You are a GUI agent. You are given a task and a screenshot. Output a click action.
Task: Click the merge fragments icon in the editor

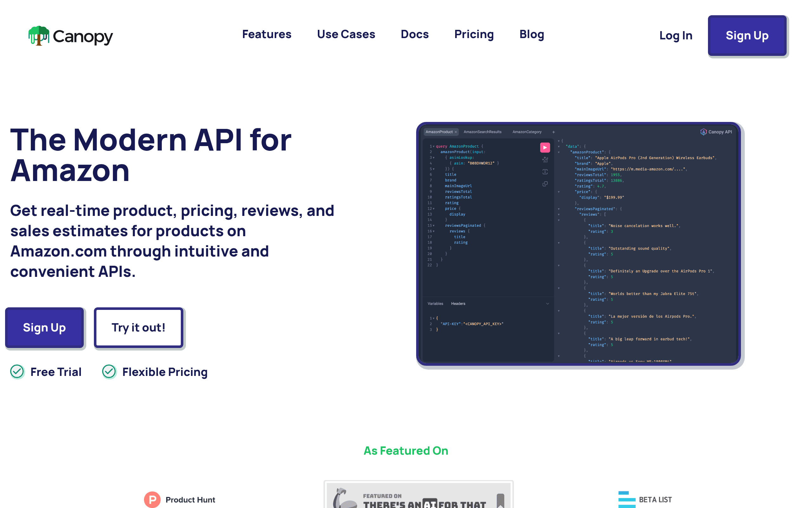[545, 172]
